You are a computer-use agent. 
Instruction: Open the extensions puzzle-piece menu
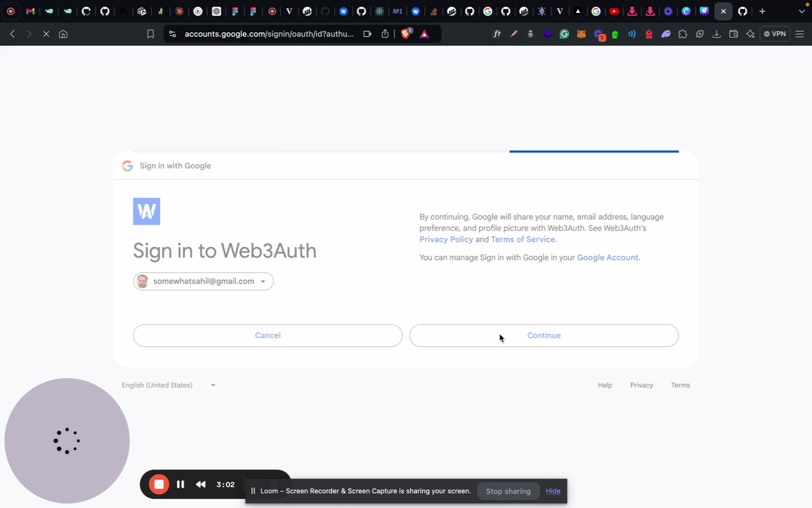tap(683, 34)
